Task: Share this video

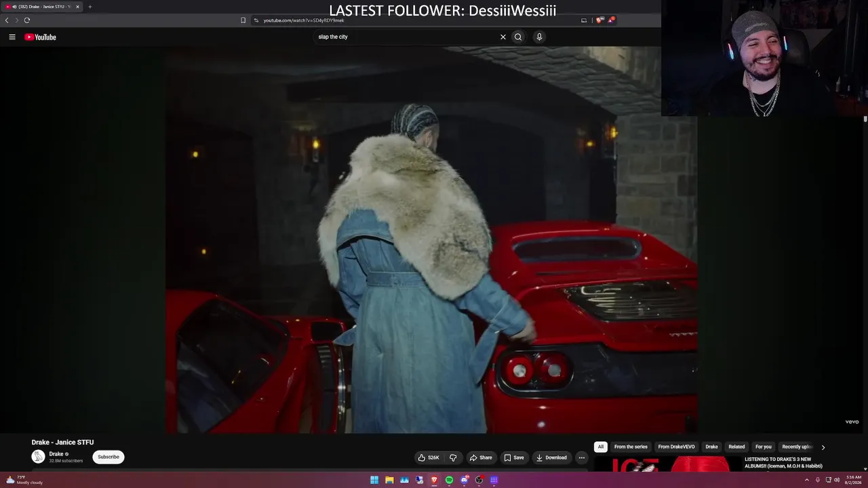Action: (481, 457)
